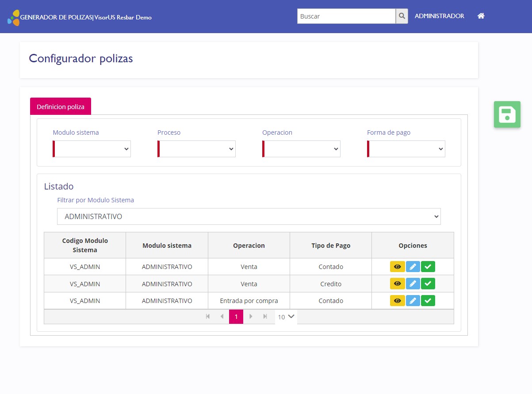Click the Buscar search input field

click(346, 16)
